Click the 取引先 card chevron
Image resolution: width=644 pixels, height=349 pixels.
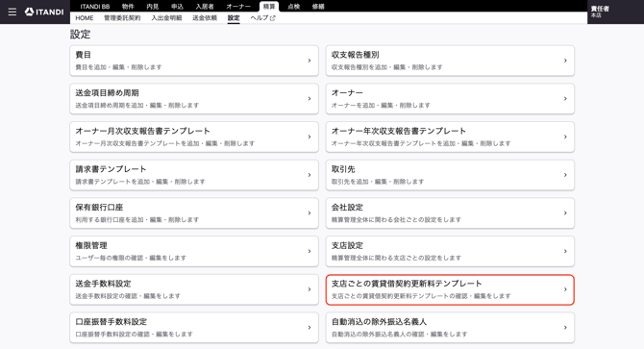coord(565,175)
